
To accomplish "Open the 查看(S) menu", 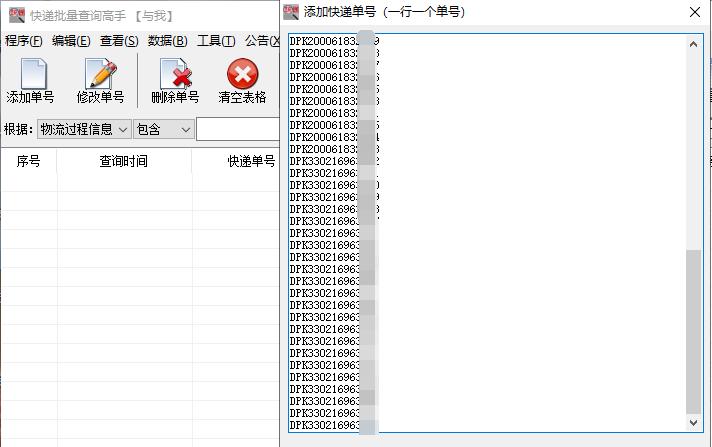I will click(x=119, y=41).
